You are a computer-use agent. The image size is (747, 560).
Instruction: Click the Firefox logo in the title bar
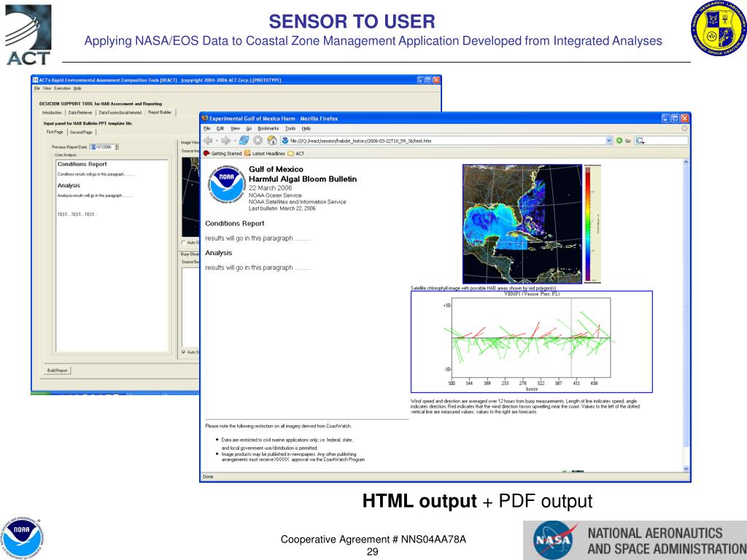click(205, 118)
